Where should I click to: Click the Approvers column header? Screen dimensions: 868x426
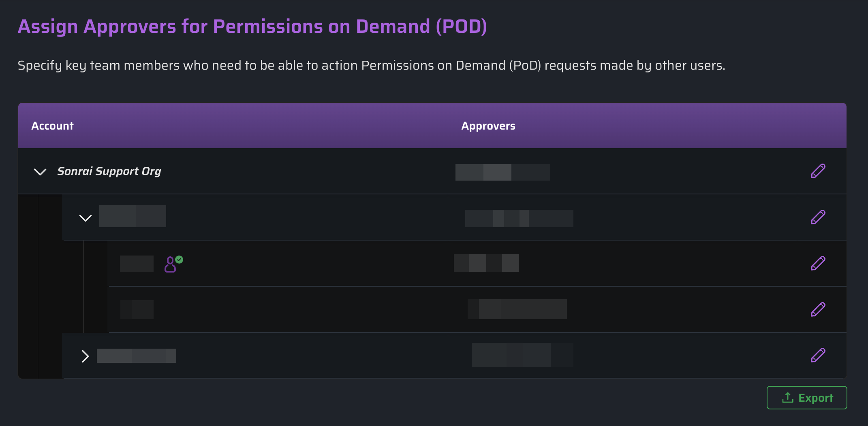click(488, 126)
